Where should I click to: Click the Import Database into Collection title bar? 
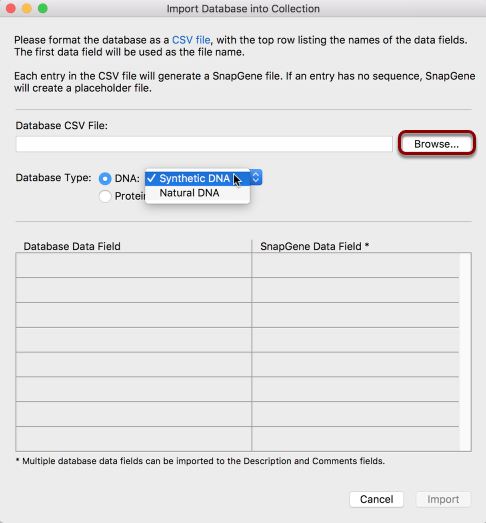point(243,8)
